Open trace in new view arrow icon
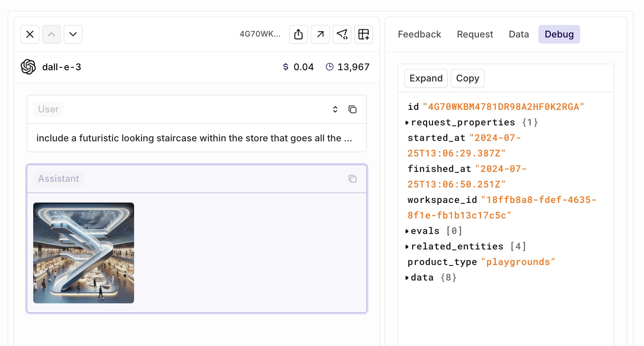This screenshot has width=644, height=346. click(x=320, y=34)
